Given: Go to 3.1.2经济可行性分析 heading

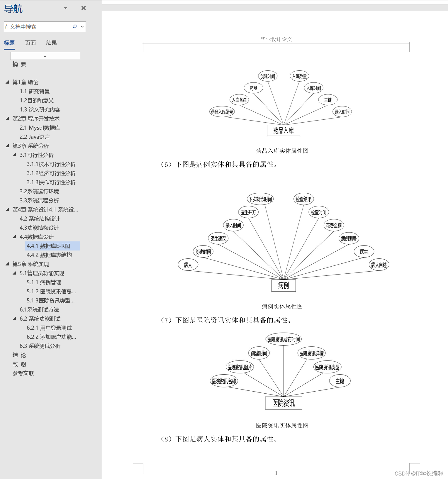Looking at the screenshot, I should [x=51, y=173].
